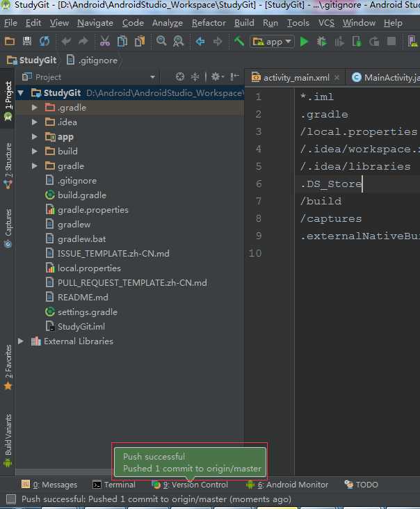Open the Messages tool window
The height and width of the screenshot is (509, 420).
coord(49,485)
